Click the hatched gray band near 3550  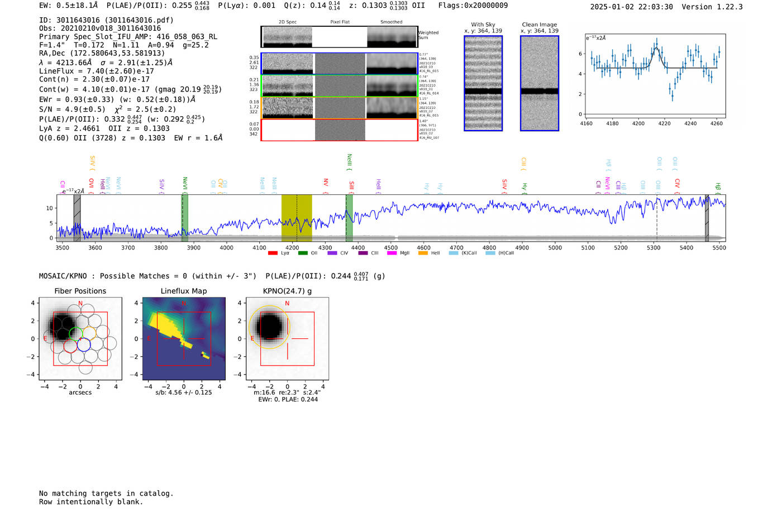click(x=77, y=218)
